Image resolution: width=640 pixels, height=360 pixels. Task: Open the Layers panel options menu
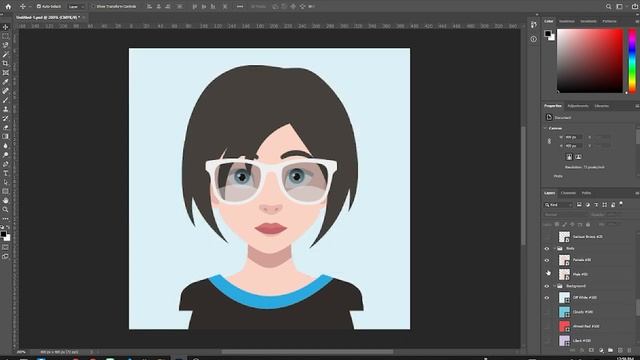(637, 193)
